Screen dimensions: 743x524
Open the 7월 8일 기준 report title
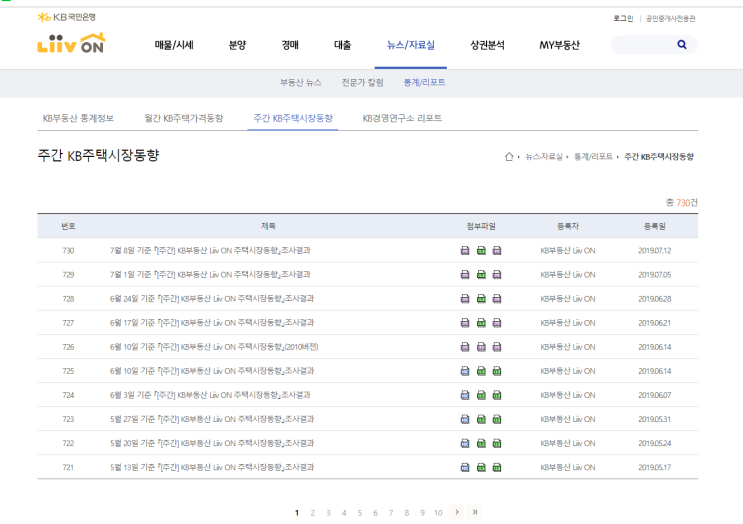coord(210,251)
